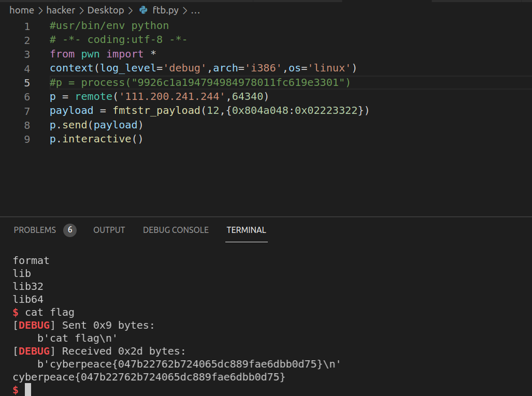Click the commented '#p = process' line
Screen dimensions: 532x396
200,82
